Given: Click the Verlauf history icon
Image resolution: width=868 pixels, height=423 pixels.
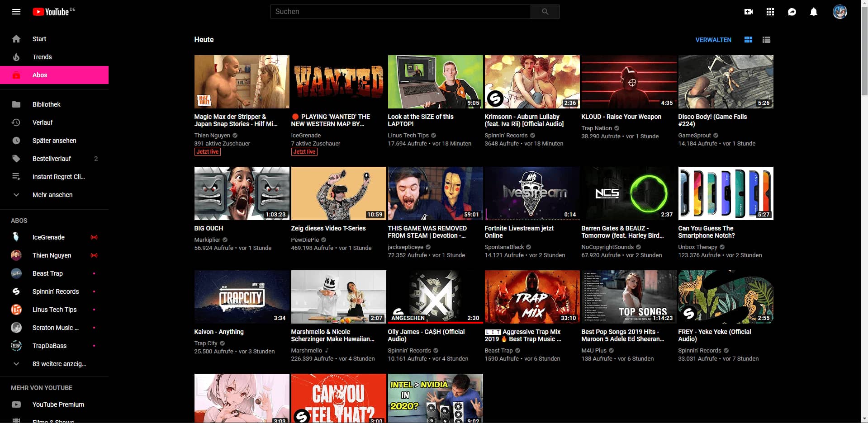Looking at the screenshot, I should click(16, 122).
